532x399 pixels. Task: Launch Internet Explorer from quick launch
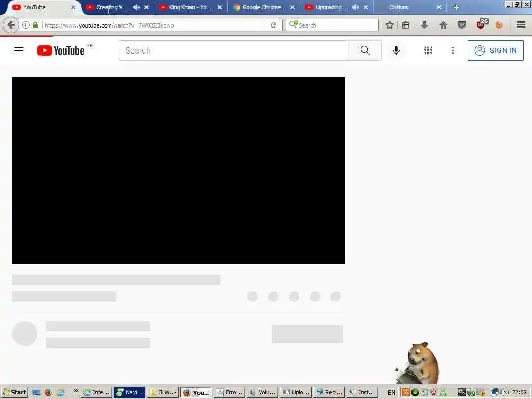61,393
